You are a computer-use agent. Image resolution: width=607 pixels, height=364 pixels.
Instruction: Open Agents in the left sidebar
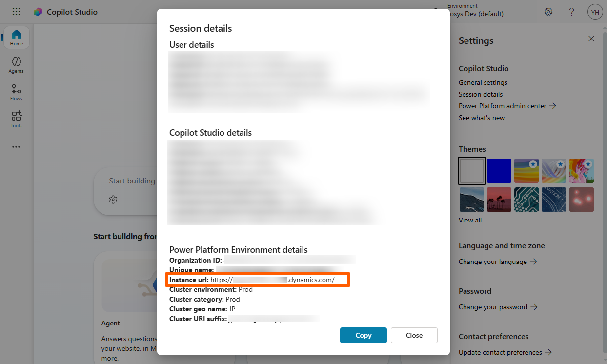(x=16, y=65)
